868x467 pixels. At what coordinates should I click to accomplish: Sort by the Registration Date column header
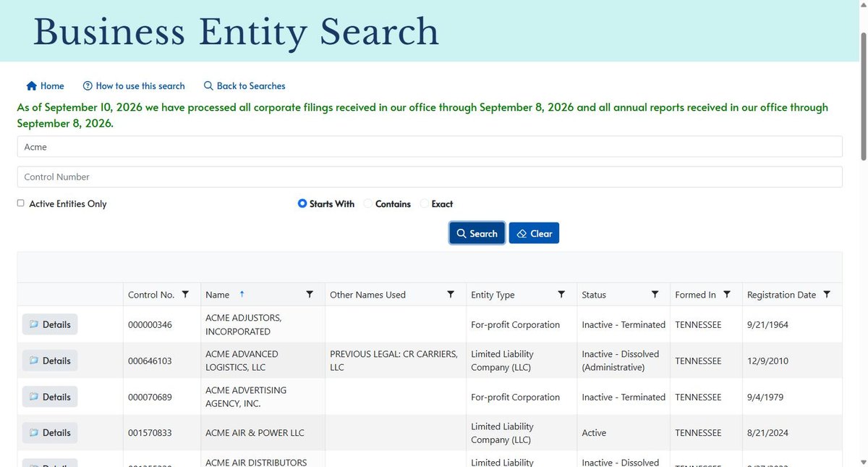[x=781, y=295]
